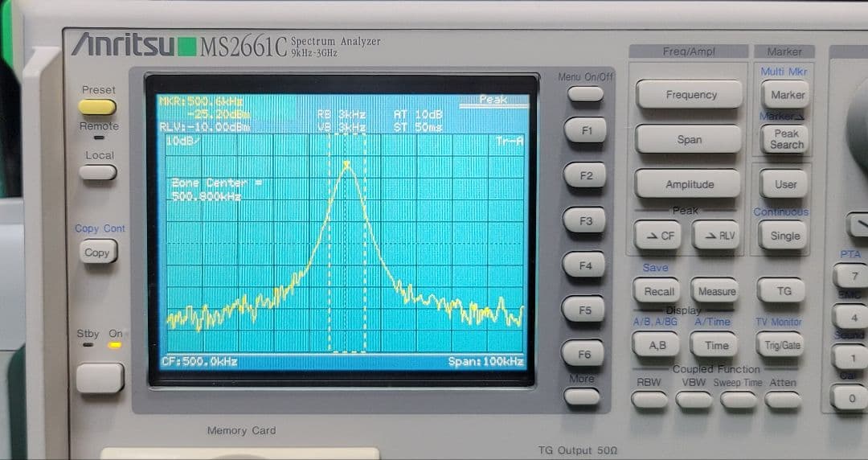This screenshot has height=460, width=868.
Task: Push the A,B display button
Action: [x=657, y=345]
